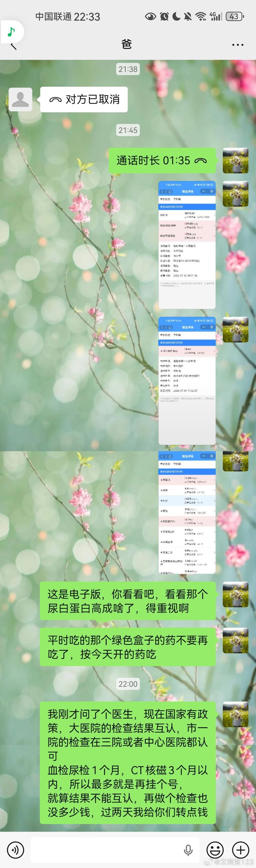Image resolution: width=256 pixels, height=868 pixels.
Task: Open the three-dot chat options menu
Action: point(238,44)
